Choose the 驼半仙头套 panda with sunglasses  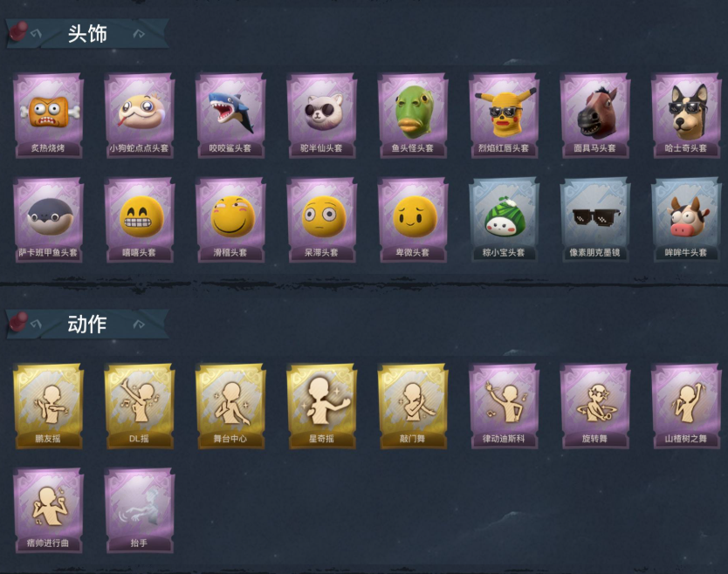click(x=321, y=115)
